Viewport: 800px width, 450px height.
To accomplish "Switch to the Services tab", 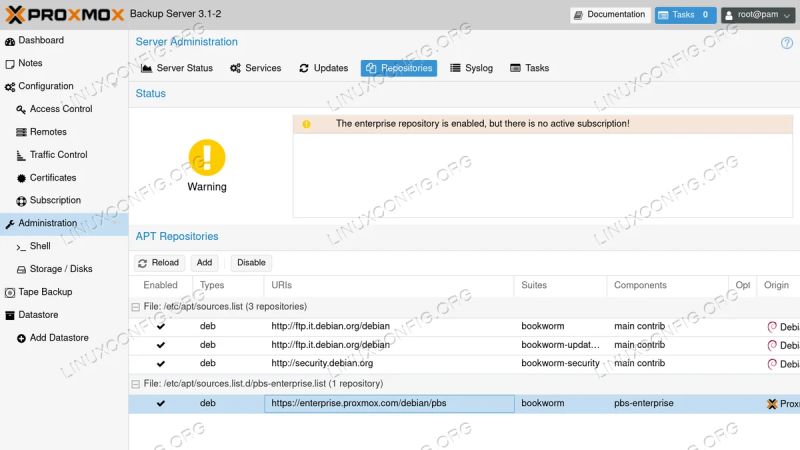I will (x=256, y=68).
